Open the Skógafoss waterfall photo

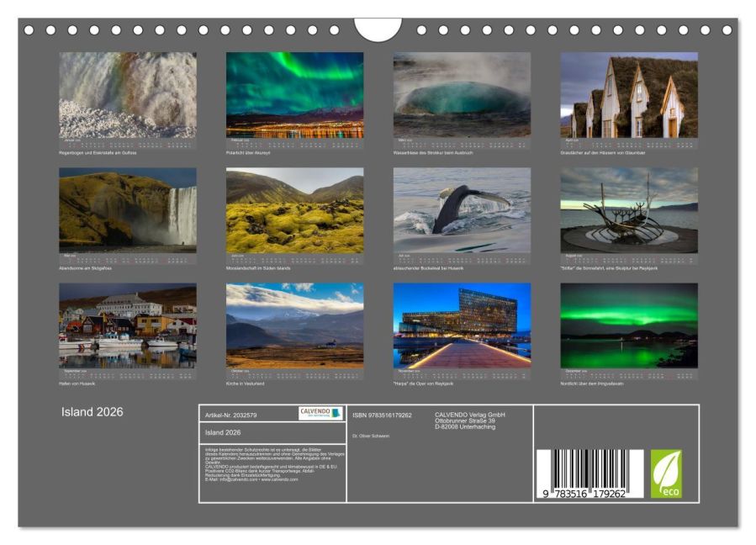click(128, 210)
